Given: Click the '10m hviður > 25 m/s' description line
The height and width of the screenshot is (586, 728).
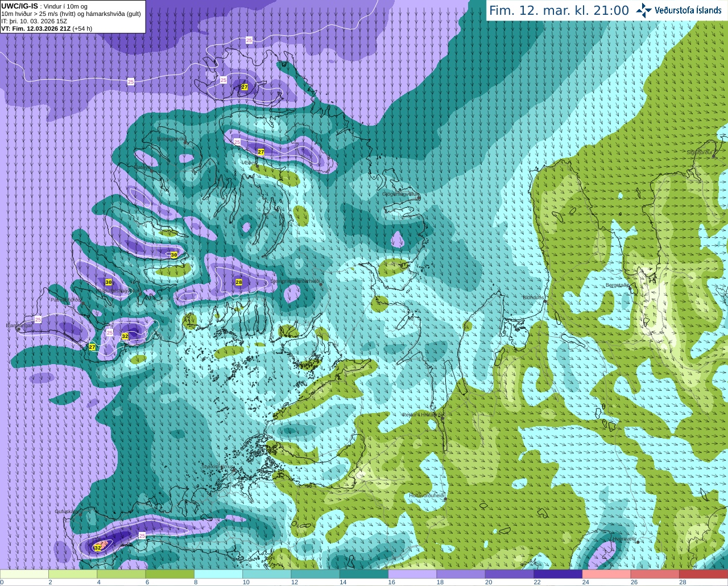Looking at the screenshot, I should pyautogui.click(x=71, y=14).
